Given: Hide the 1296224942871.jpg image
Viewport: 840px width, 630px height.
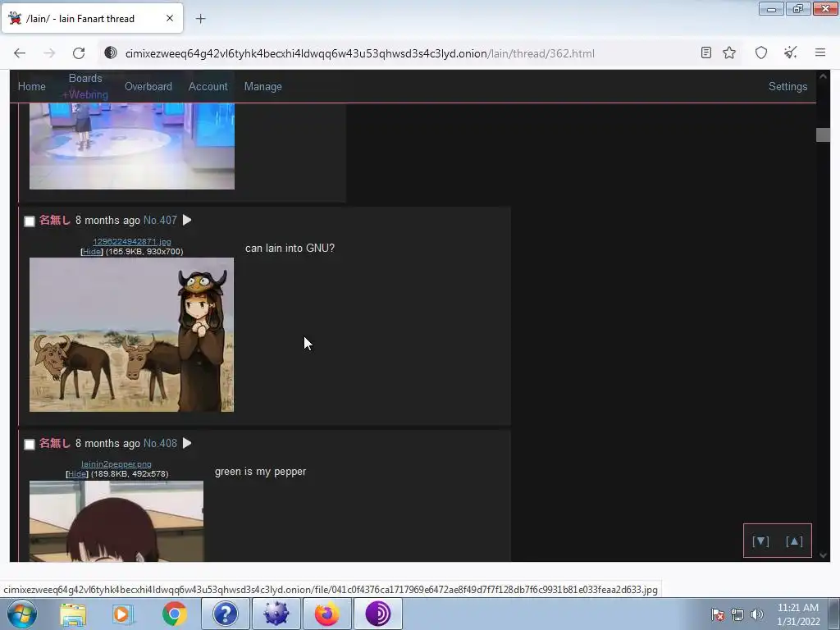Looking at the screenshot, I should (x=92, y=251).
